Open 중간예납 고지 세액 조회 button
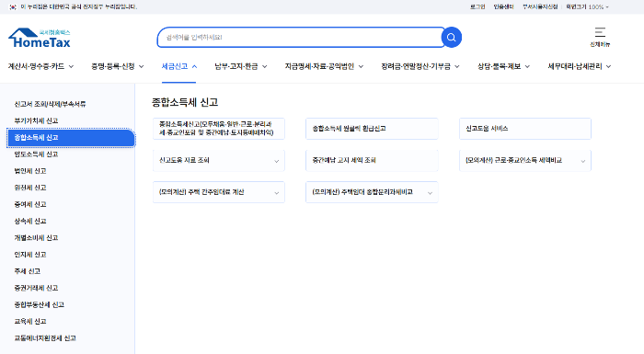Image resolution: width=644 pixels, height=354 pixels. click(x=372, y=160)
